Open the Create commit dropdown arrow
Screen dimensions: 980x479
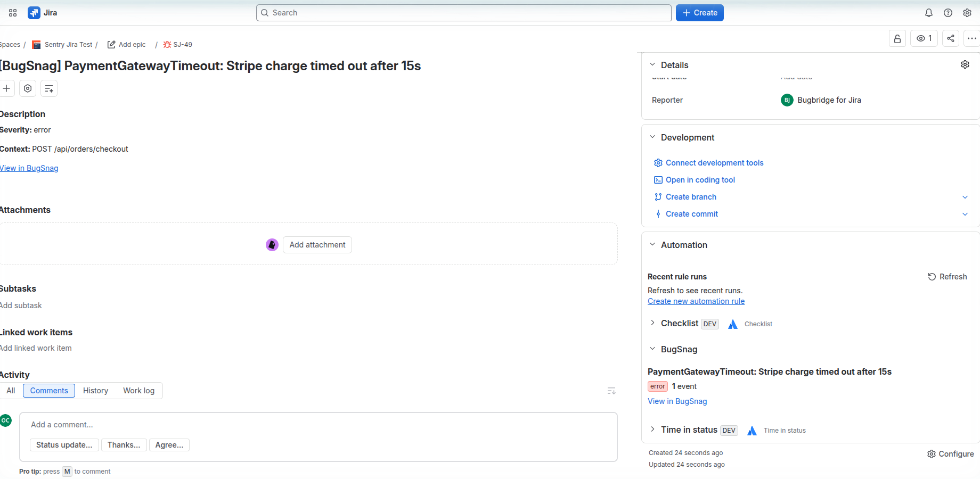click(x=965, y=214)
